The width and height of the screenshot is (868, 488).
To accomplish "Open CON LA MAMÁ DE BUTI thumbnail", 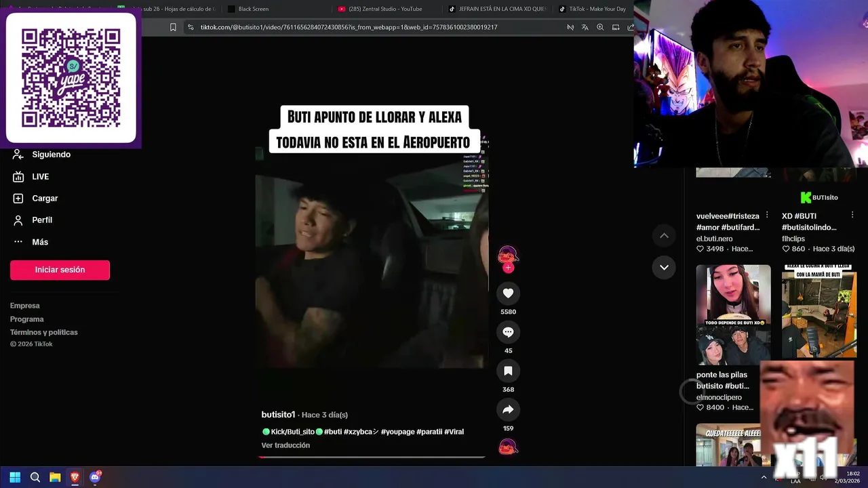I will click(819, 312).
